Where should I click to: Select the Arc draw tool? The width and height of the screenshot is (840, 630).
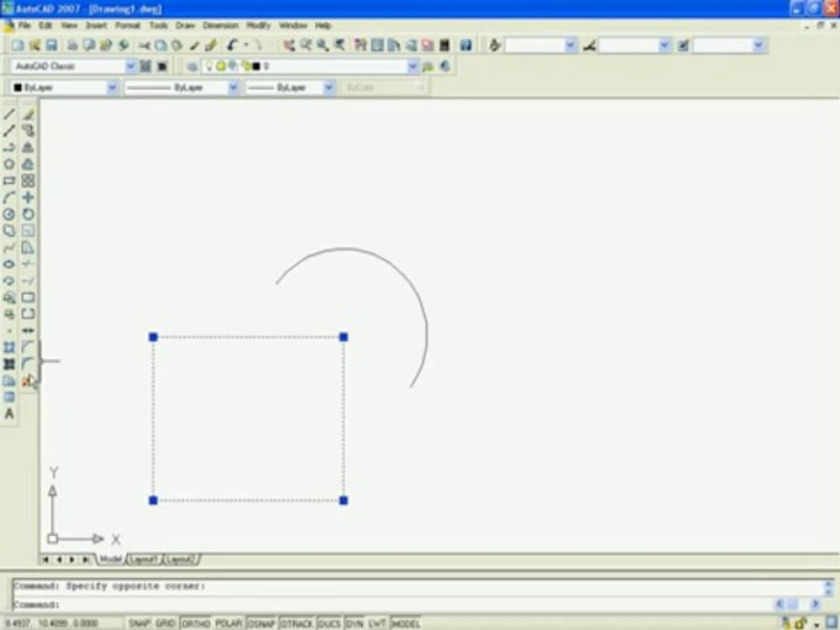[9, 197]
